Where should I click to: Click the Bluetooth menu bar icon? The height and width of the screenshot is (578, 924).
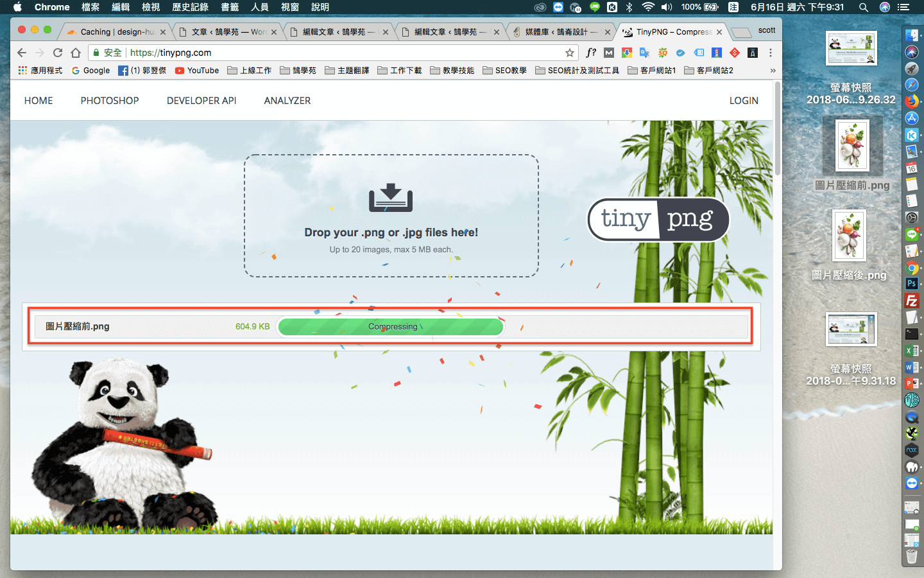click(629, 7)
